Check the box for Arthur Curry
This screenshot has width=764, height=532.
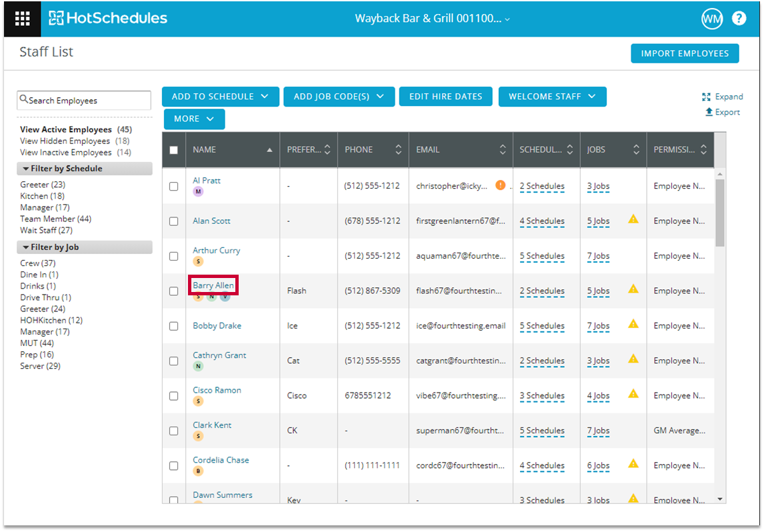coord(173,256)
